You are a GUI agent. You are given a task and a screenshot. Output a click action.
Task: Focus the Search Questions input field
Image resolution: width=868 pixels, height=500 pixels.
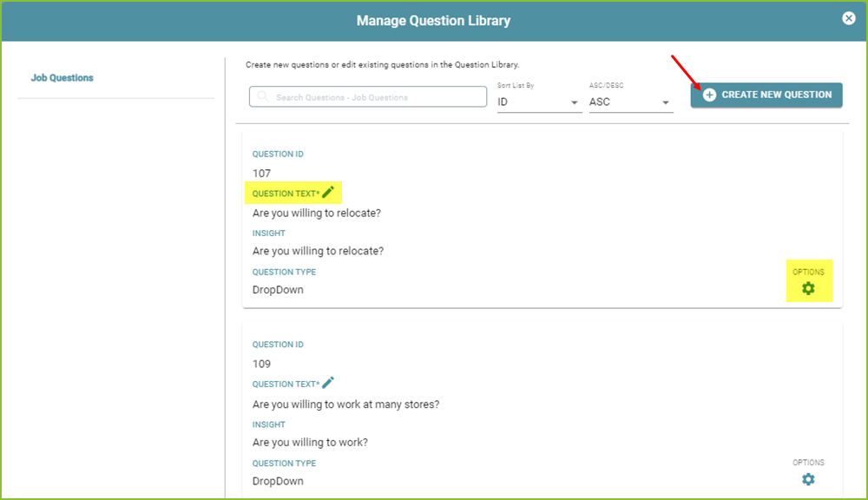(x=368, y=97)
